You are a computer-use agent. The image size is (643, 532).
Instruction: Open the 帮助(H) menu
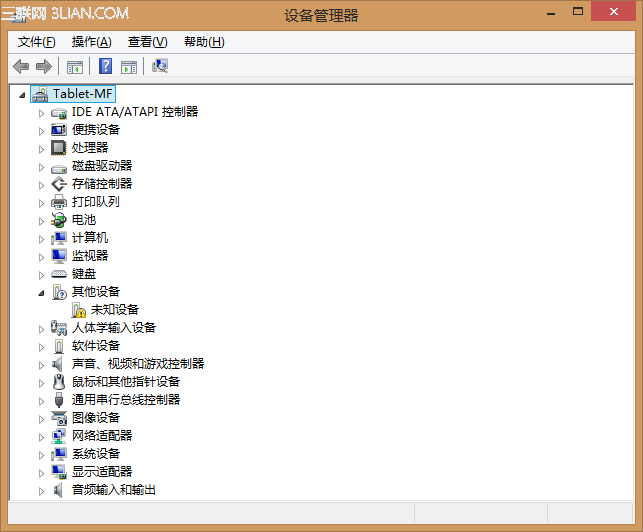tap(204, 42)
